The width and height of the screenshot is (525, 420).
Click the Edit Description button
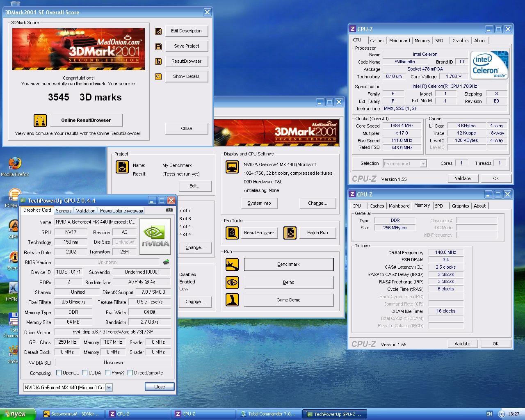pos(186,31)
